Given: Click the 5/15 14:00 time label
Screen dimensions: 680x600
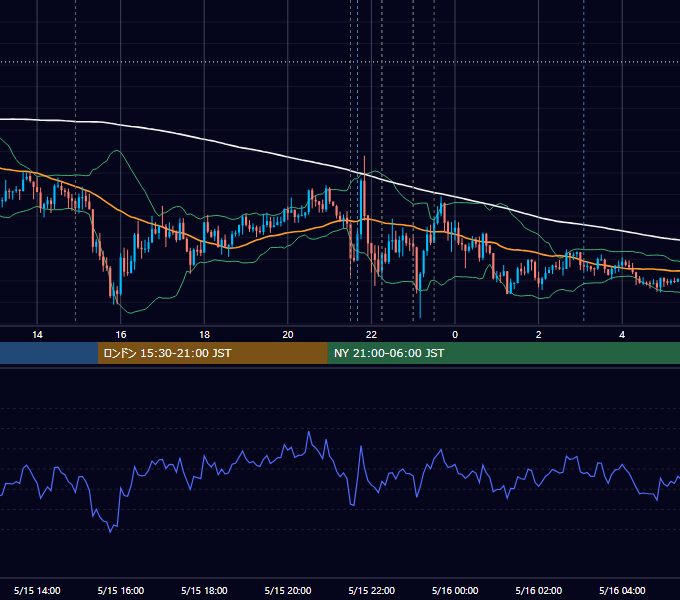Looking at the screenshot, I should (x=37, y=590).
